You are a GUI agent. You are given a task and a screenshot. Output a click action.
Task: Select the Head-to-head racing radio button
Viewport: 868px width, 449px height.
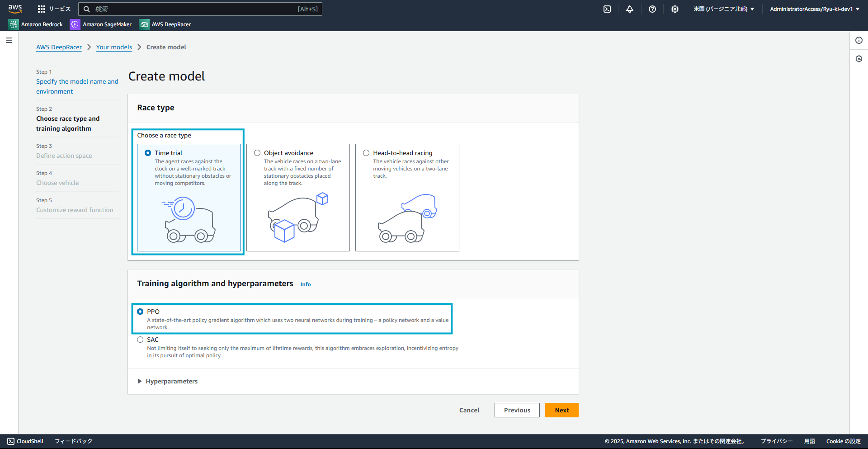tap(366, 153)
